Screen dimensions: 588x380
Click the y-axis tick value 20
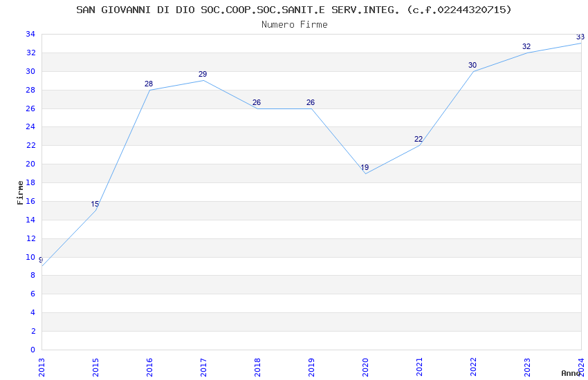point(30,164)
